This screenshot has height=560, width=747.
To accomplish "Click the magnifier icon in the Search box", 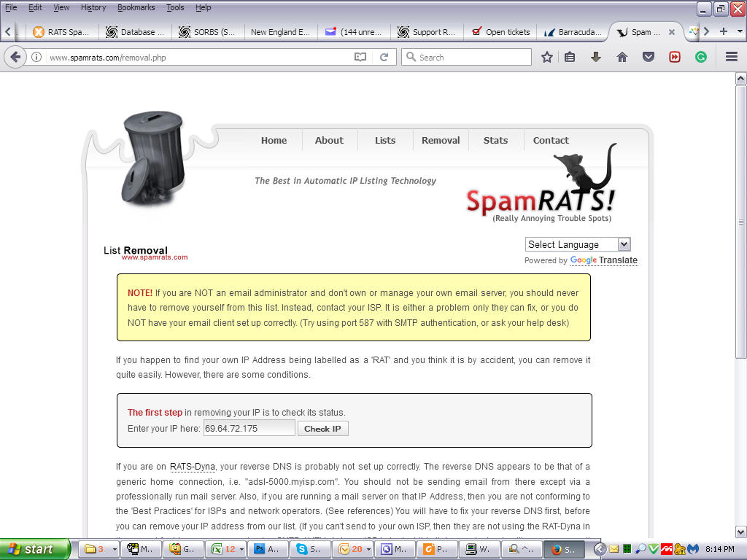I will point(411,57).
